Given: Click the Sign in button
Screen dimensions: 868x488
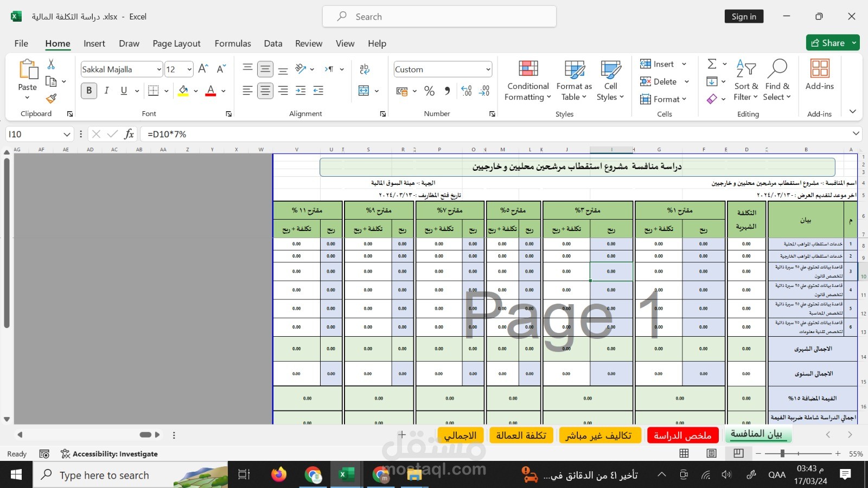Looking at the screenshot, I should 744,16.
